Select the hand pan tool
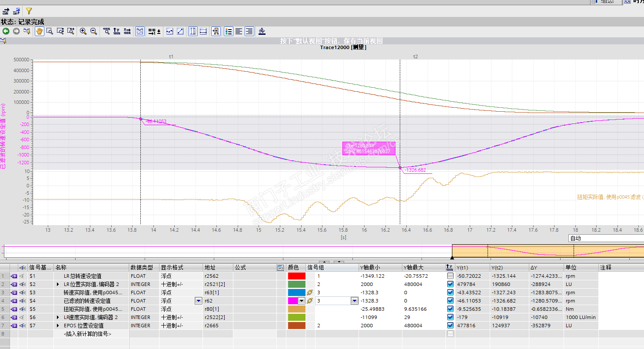644x349 pixels. [39, 31]
